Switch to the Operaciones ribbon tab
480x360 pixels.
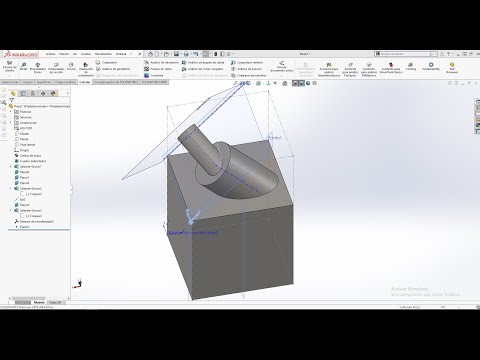point(10,82)
